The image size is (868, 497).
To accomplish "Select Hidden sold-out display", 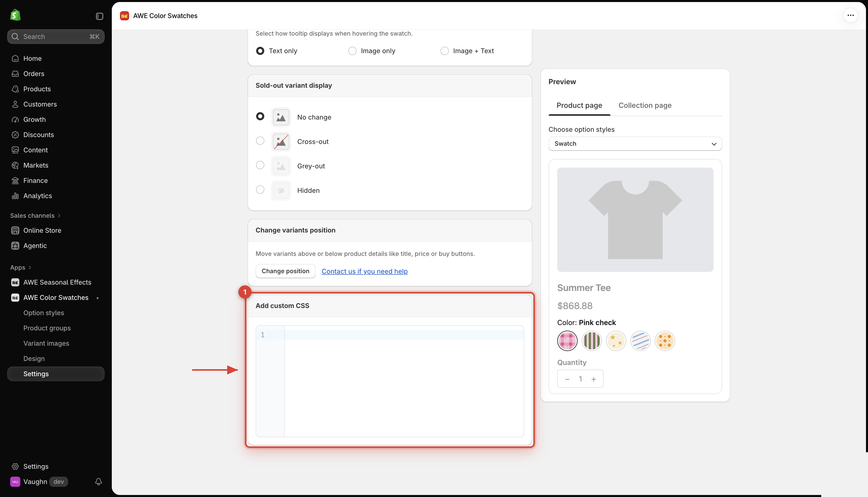I will 260,189.
